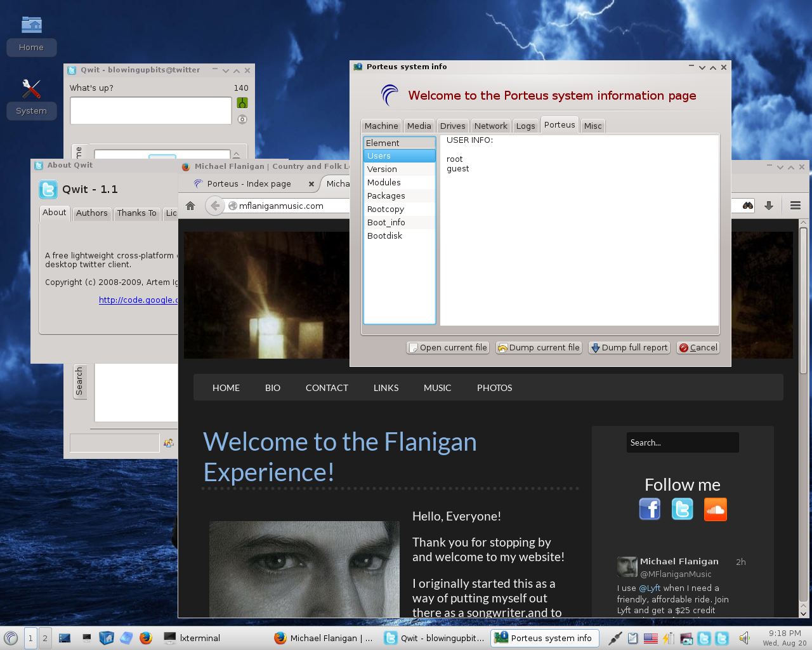This screenshot has width=812, height=650.
Task: Click the speaker volume icon in system tray
Action: coord(745,638)
